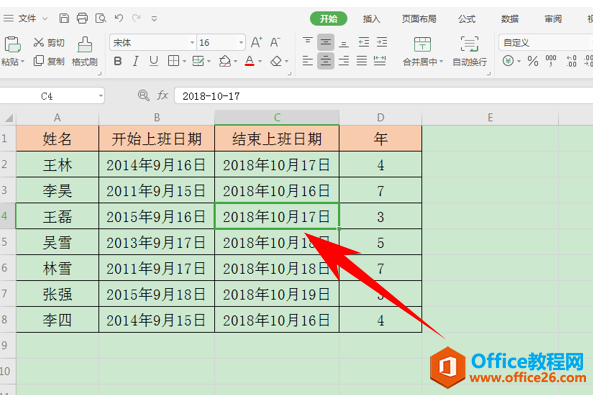Apply fill color bucket

click(x=225, y=61)
